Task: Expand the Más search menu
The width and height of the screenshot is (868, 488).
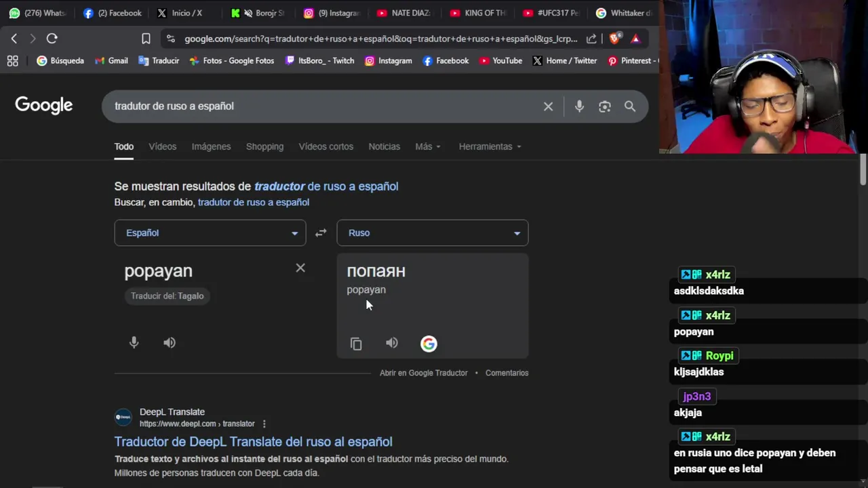Action: (x=428, y=146)
